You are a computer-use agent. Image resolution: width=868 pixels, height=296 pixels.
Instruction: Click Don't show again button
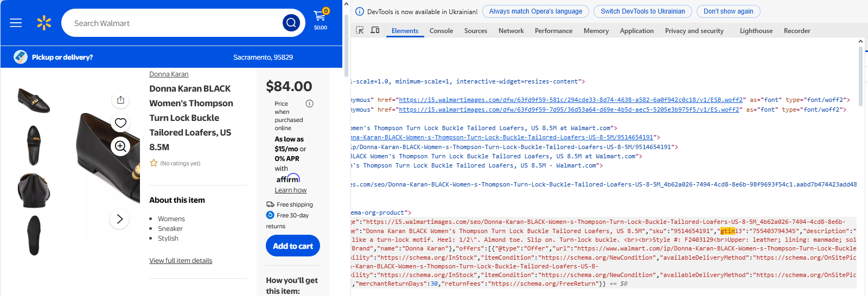point(729,11)
